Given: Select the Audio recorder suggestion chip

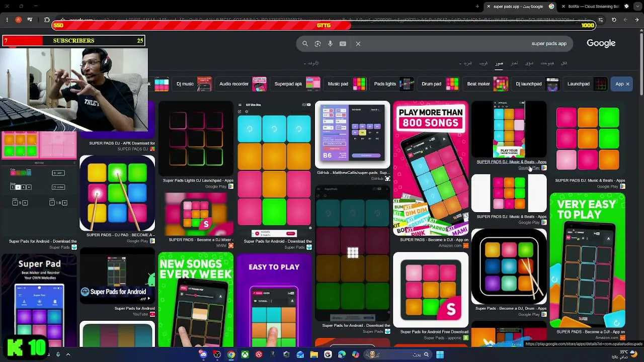Looking at the screenshot, I should pos(242,84).
